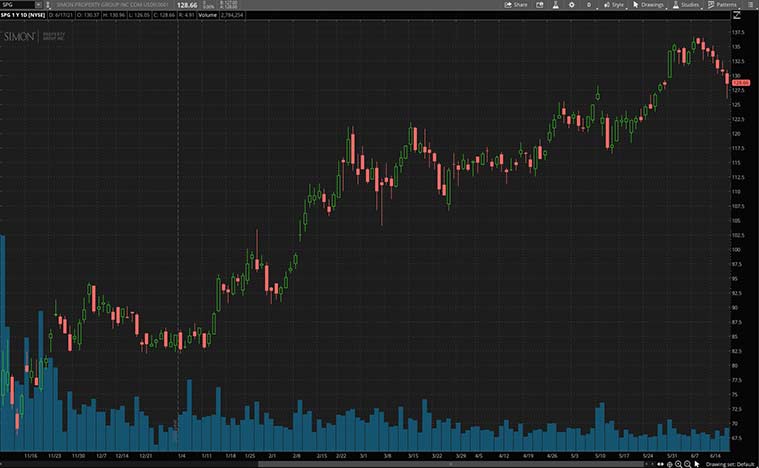Open the Drawings dropdown menu
Screen dimensions: 759x468
click(x=649, y=5)
